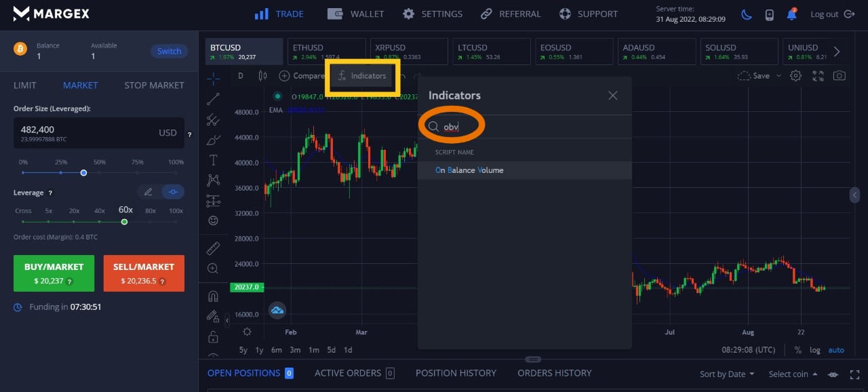Click the magnet mode icon
This screenshot has width=868, height=392.
coord(213,296)
